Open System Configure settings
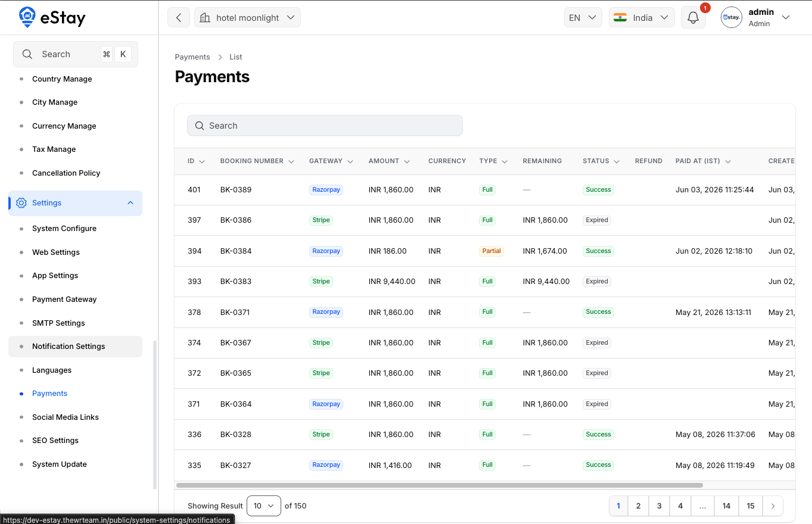Viewport: 812px width, 524px height. (64, 229)
